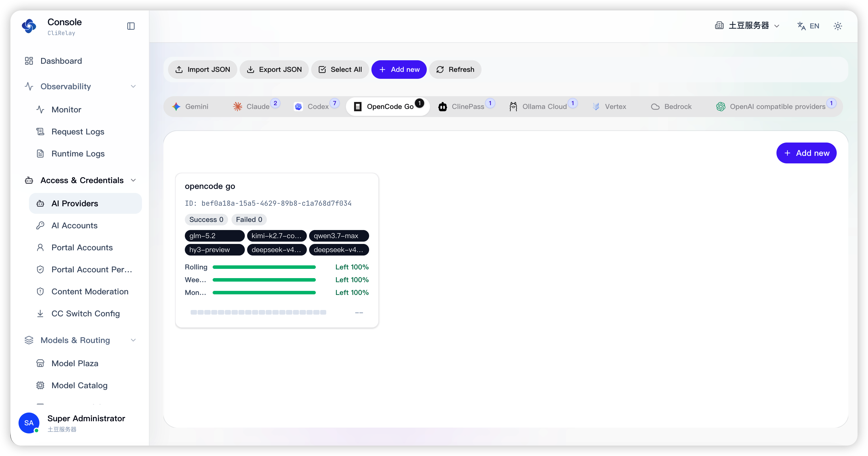Click the qwen3.7-max model tag
This screenshot has height=456, width=868.
tap(339, 236)
